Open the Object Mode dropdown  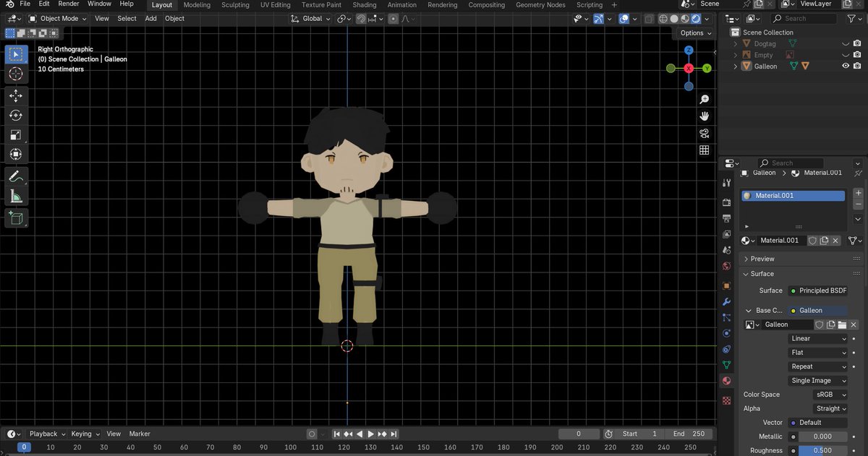coord(59,19)
